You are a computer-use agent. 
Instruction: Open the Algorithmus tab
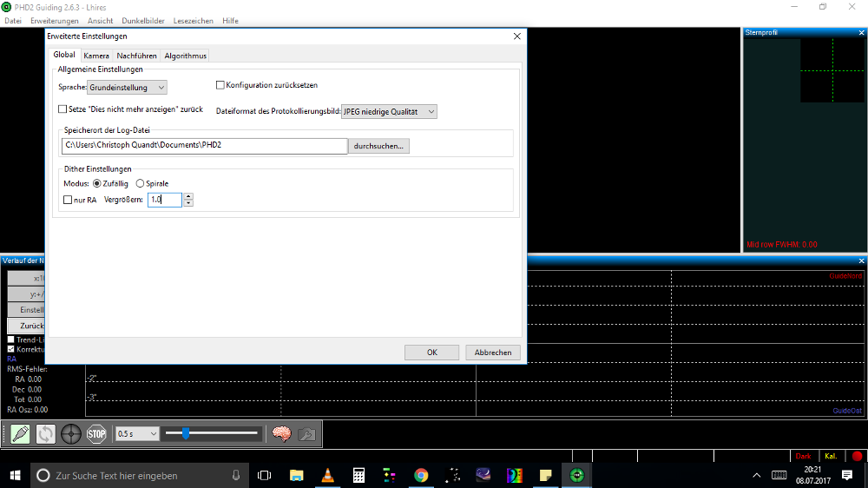click(x=186, y=56)
